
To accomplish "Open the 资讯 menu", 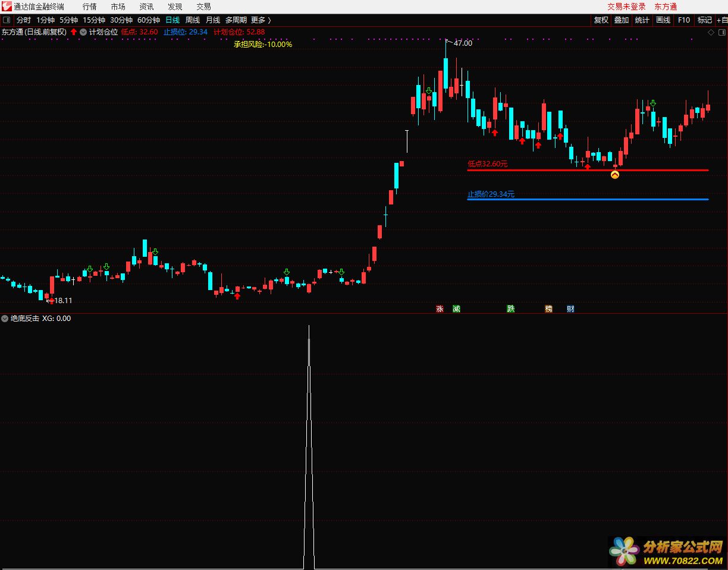I will [146, 7].
